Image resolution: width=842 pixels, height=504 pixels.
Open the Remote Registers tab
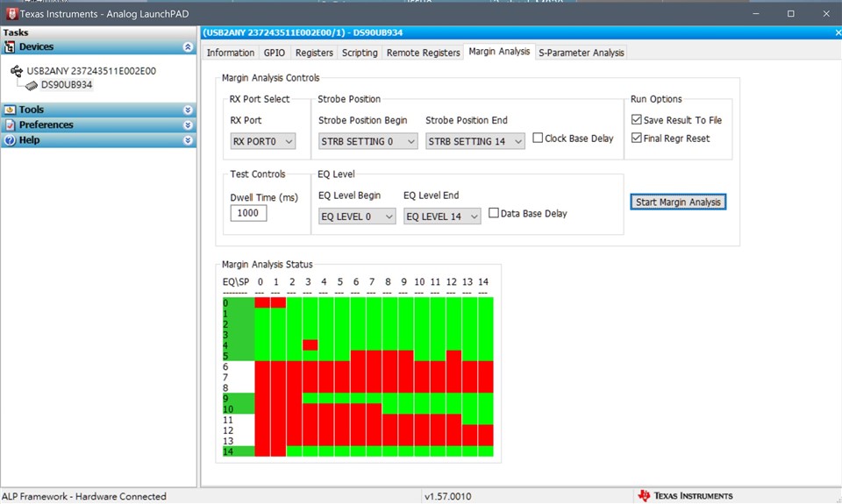[423, 53]
